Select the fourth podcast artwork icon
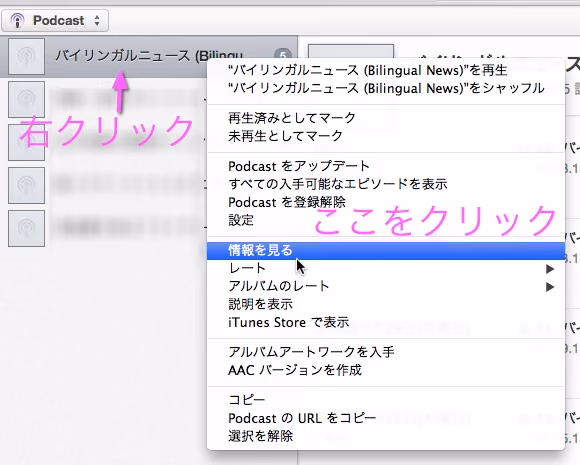The width and height of the screenshot is (580, 465). (x=27, y=185)
